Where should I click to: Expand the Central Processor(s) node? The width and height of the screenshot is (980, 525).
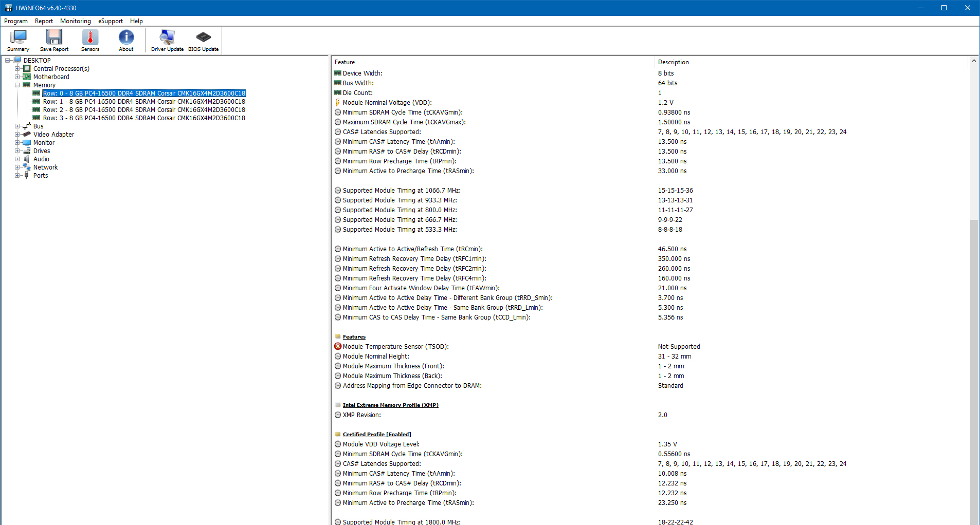click(17, 68)
